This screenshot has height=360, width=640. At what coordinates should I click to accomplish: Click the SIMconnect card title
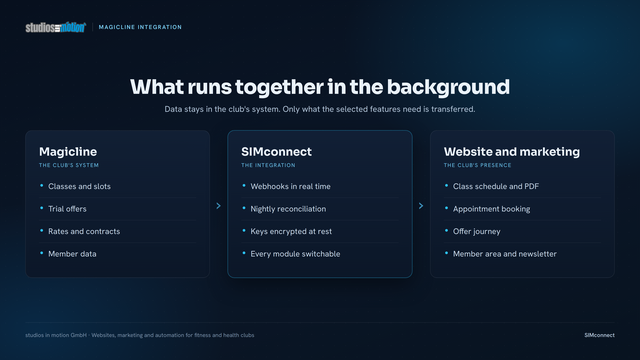pos(276,151)
